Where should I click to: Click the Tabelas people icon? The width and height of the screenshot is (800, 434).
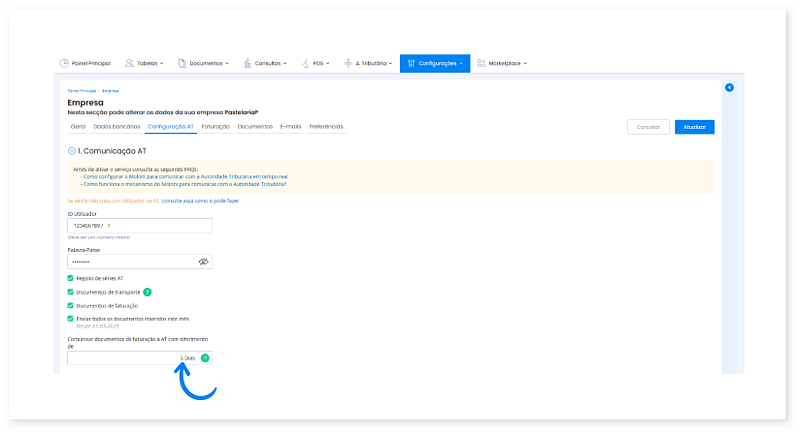[x=130, y=63]
